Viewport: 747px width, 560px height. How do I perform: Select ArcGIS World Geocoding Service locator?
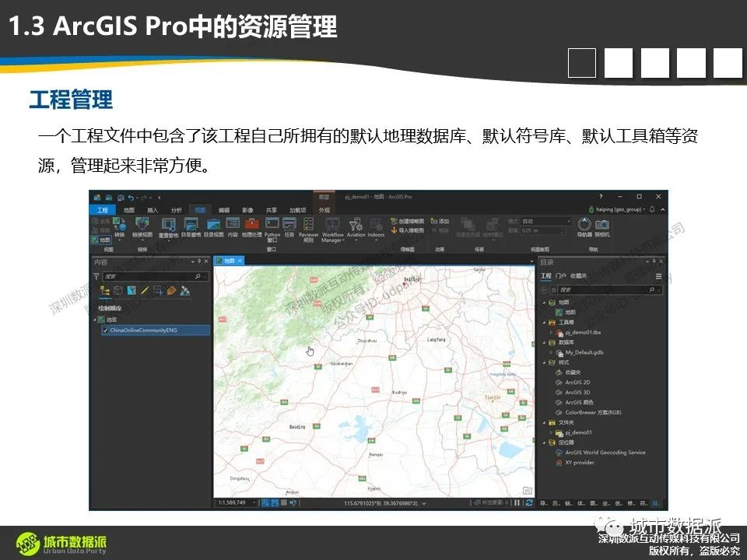605,453
